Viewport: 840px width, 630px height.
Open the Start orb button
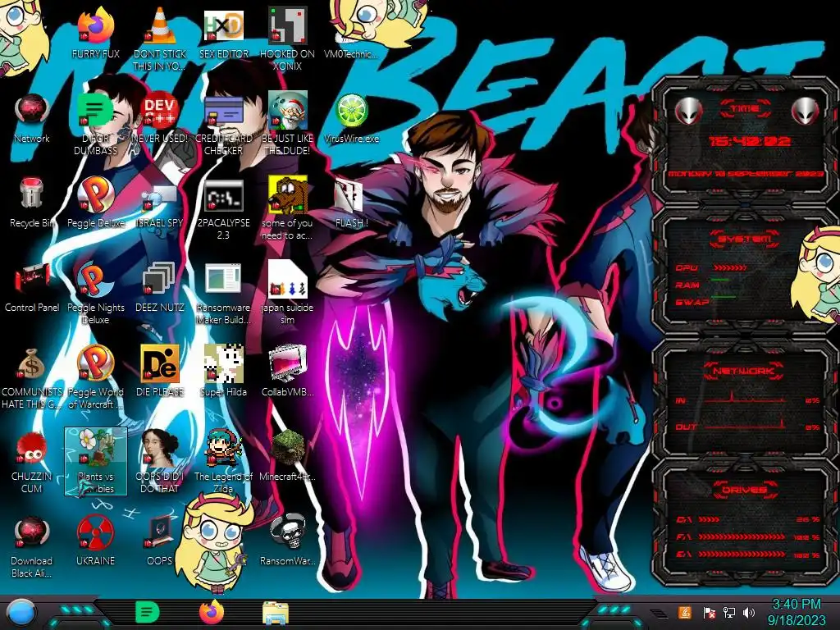click(x=21, y=612)
